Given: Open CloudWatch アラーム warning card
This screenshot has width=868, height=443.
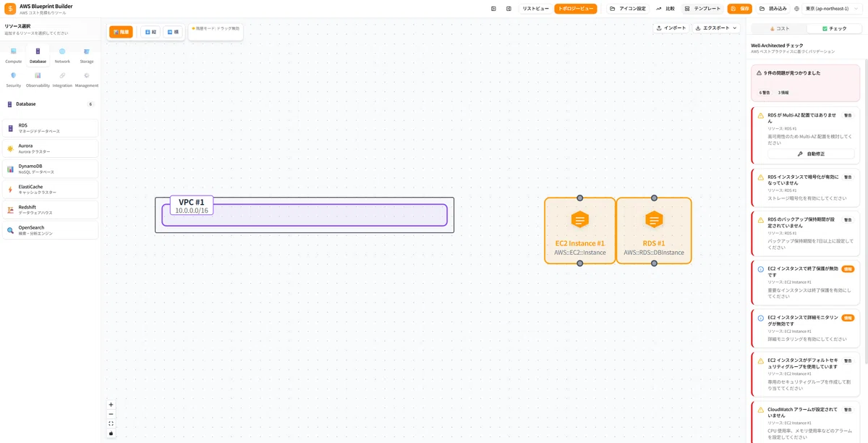Looking at the screenshot, I should click(807, 423).
